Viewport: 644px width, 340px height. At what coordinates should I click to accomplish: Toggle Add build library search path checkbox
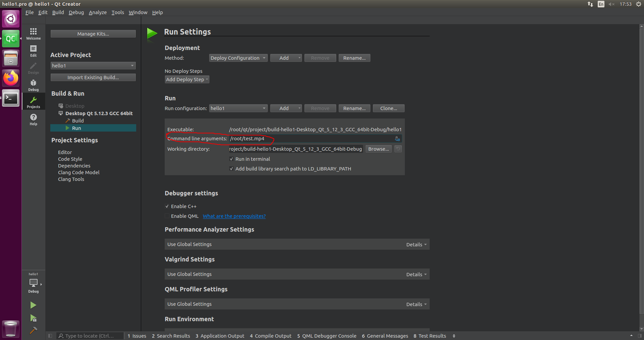231,169
